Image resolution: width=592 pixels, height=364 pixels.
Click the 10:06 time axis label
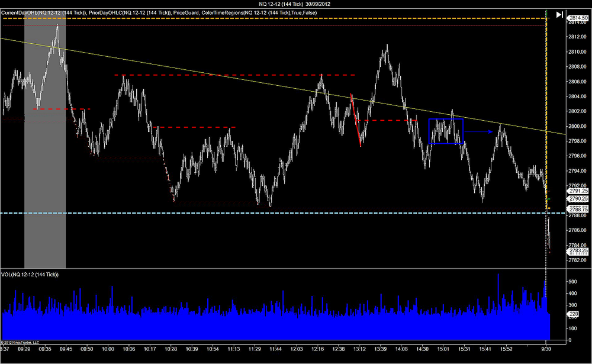tap(128, 349)
